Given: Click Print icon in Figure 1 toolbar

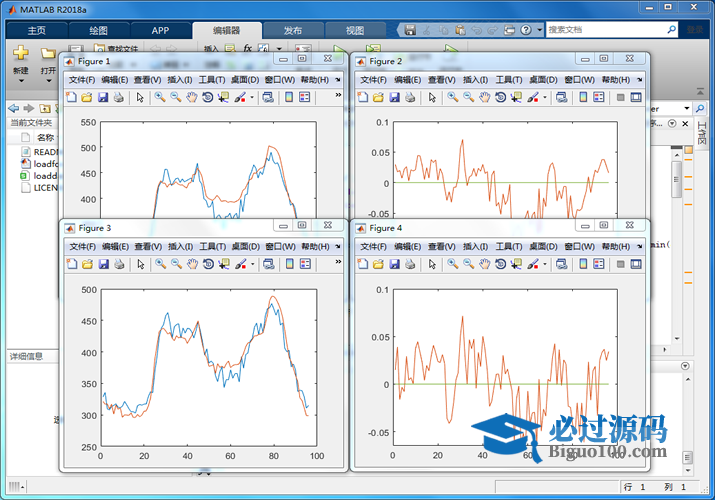Looking at the screenshot, I should click(x=119, y=97).
